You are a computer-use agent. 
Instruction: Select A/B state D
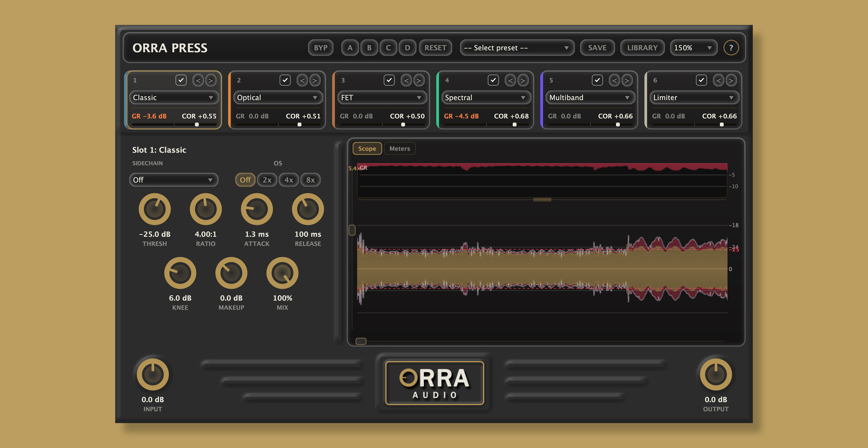pos(407,48)
